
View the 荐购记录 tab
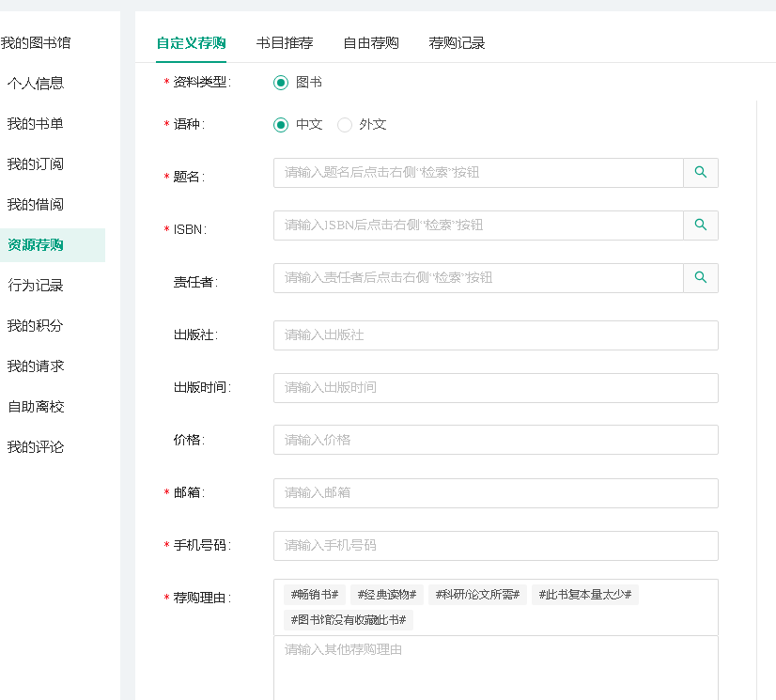coord(457,43)
